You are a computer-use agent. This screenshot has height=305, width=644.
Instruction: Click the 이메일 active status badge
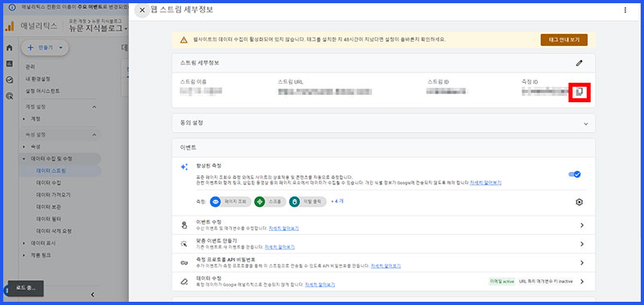[502, 282]
